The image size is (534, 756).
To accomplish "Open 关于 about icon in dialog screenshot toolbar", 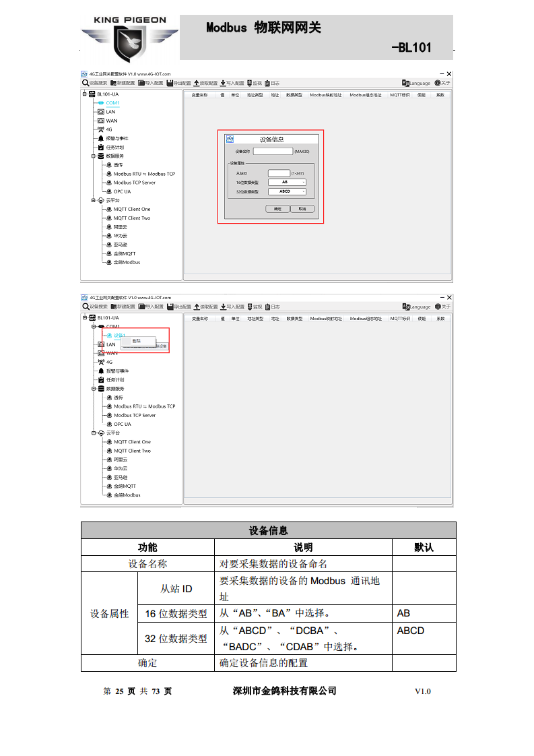I will [438, 83].
